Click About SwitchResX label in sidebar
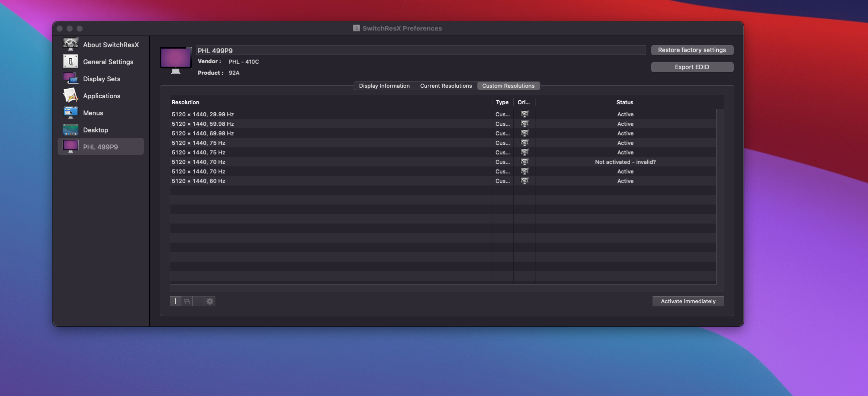The image size is (868, 396). tap(111, 45)
